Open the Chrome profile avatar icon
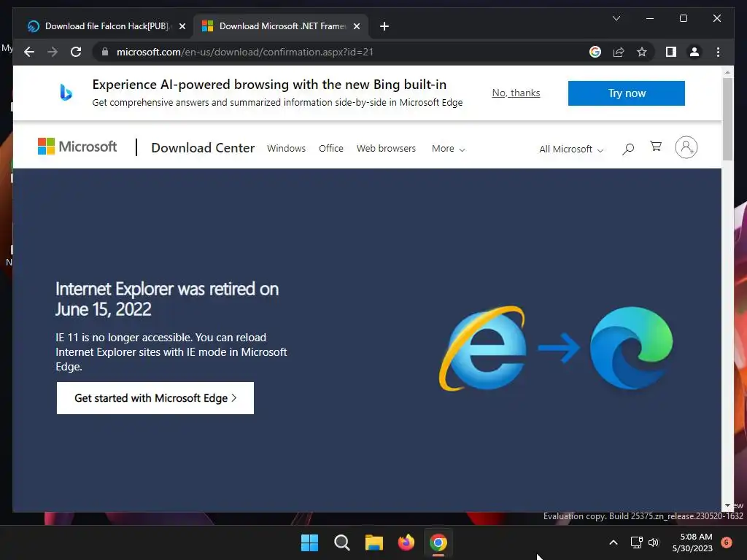Viewport: 747px width, 560px height. pos(694,52)
